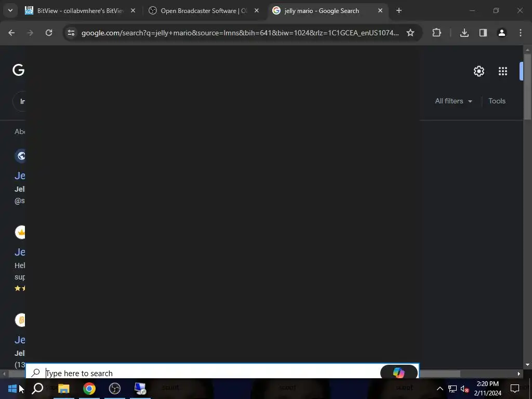Open Google Chrome from the taskbar
Screen dimensions: 532x399
pyautogui.click(x=89, y=389)
